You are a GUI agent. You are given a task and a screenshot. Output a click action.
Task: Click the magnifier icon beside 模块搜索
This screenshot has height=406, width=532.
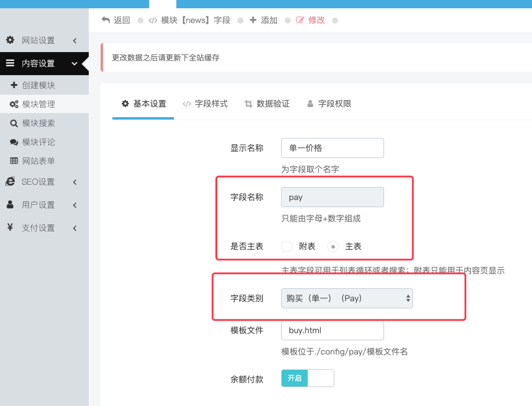[x=14, y=123]
